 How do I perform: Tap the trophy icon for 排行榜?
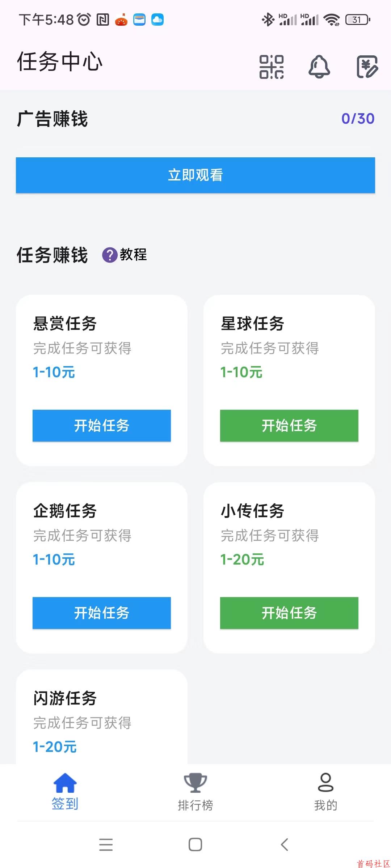[195, 783]
